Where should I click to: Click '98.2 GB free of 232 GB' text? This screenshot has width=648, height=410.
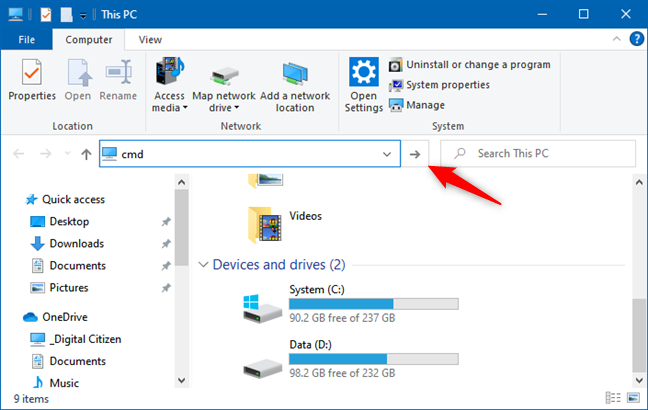[x=342, y=373]
